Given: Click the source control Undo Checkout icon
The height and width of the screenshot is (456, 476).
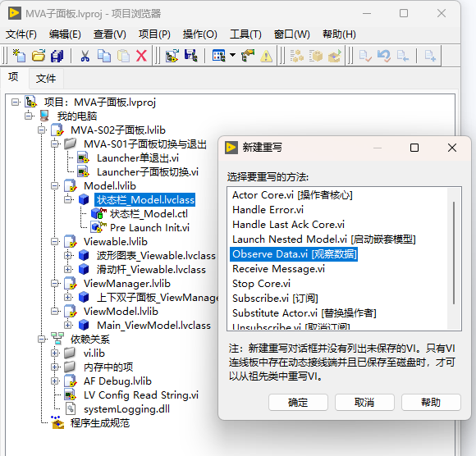Looking at the screenshot, I should (384, 56).
